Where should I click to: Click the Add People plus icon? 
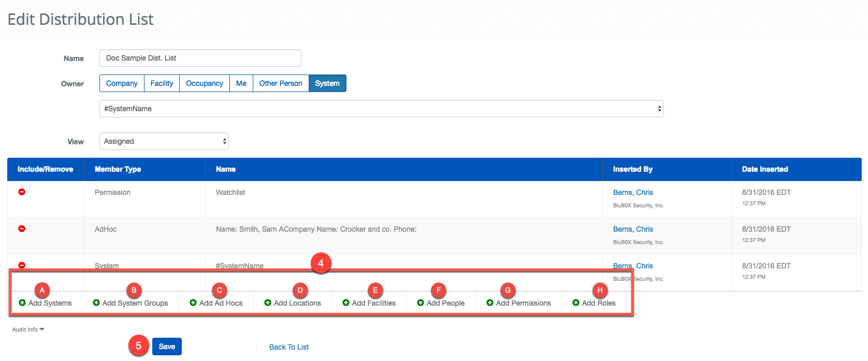pos(421,303)
